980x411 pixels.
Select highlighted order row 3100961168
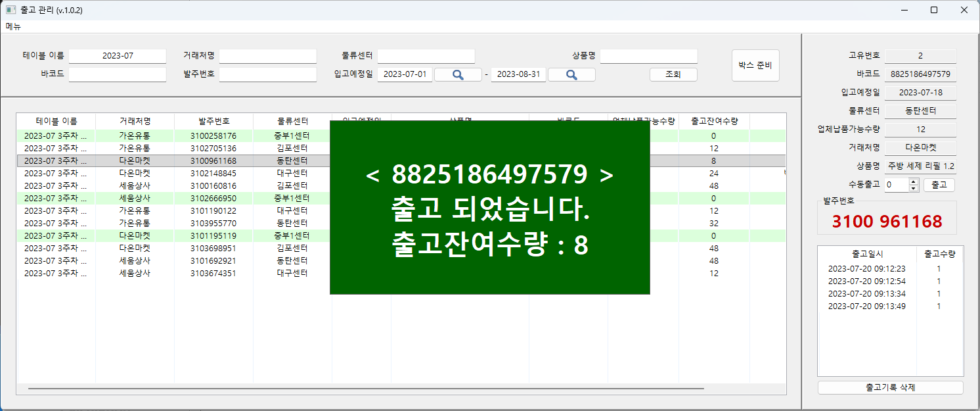pos(401,161)
